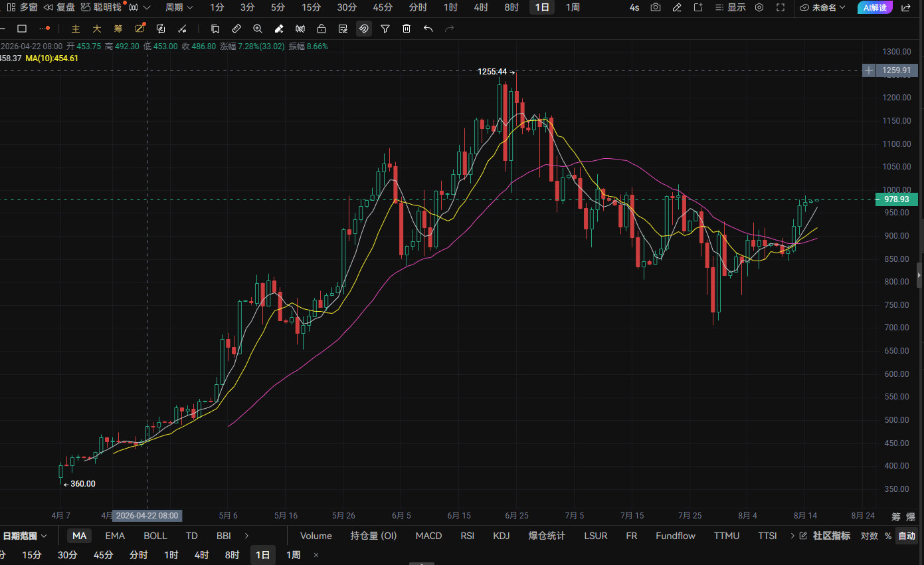Open the multi-window 多窗 layout
Screen dimensions: 924x565
point(22,7)
